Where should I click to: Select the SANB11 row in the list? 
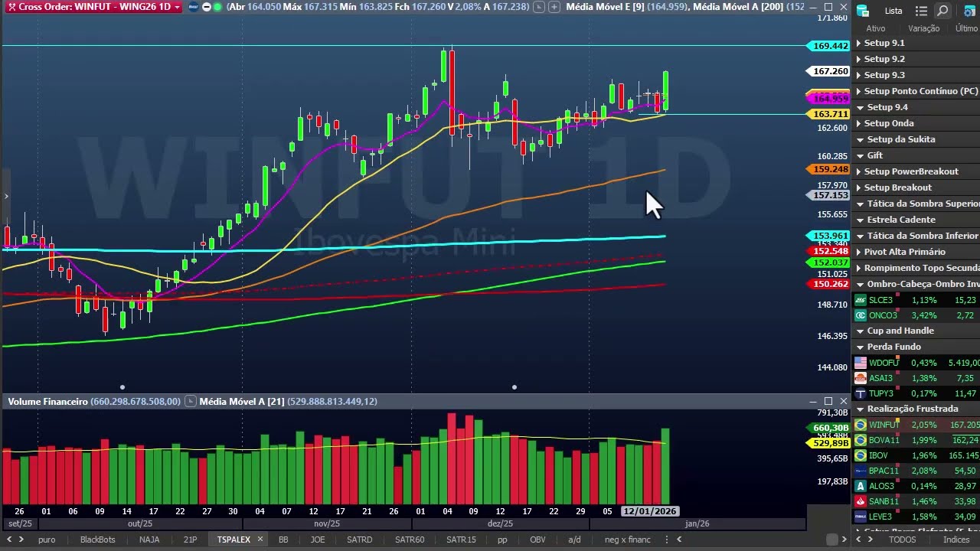pos(916,502)
